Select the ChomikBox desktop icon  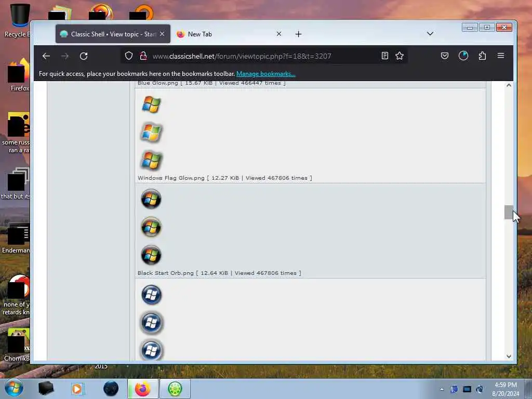[x=17, y=344]
